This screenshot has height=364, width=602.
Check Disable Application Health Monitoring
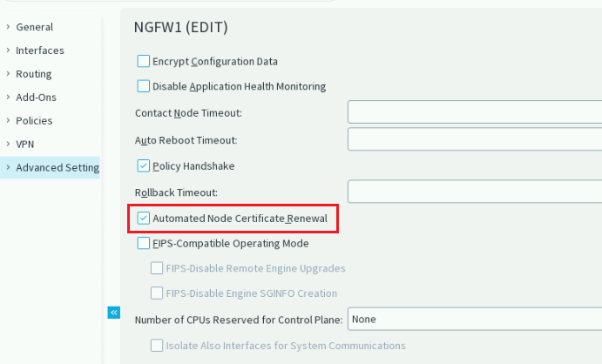tap(144, 86)
